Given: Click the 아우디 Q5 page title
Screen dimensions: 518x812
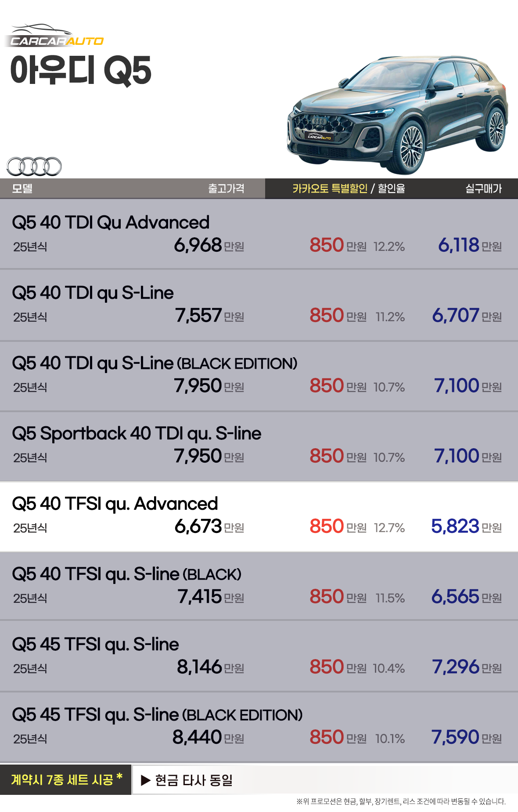Looking at the screenshot, I should coord(81,70).
